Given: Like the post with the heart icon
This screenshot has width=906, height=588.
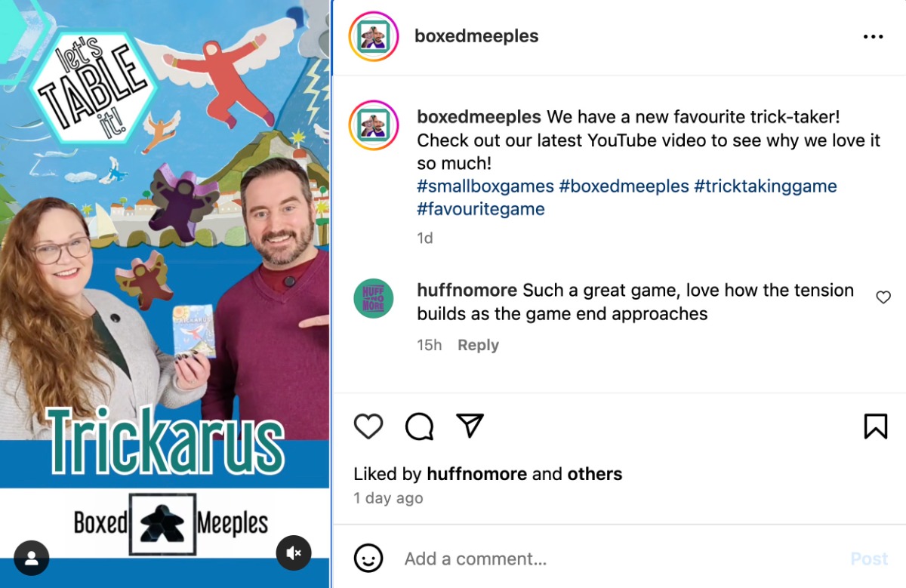Looking at the screenshot, I should (x=368, y=426).
